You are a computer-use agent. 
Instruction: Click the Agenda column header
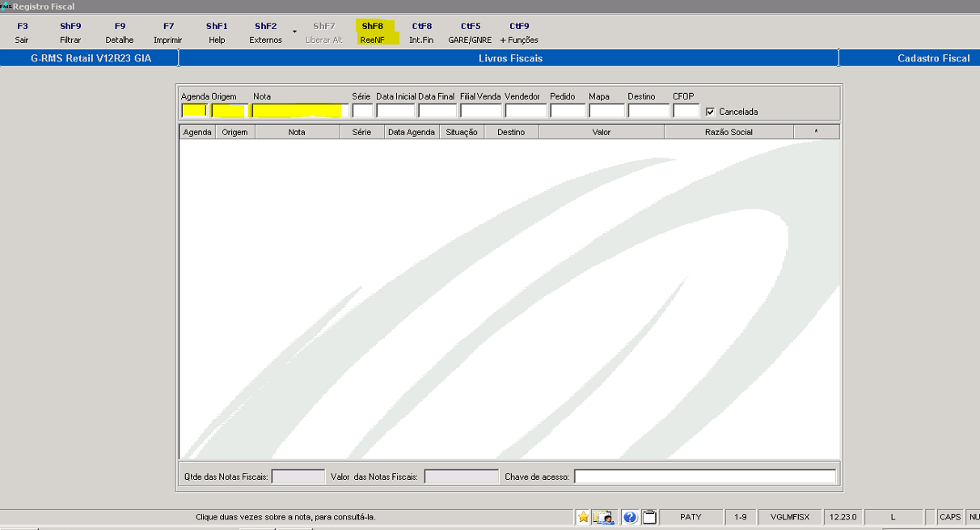pos(197,132)
